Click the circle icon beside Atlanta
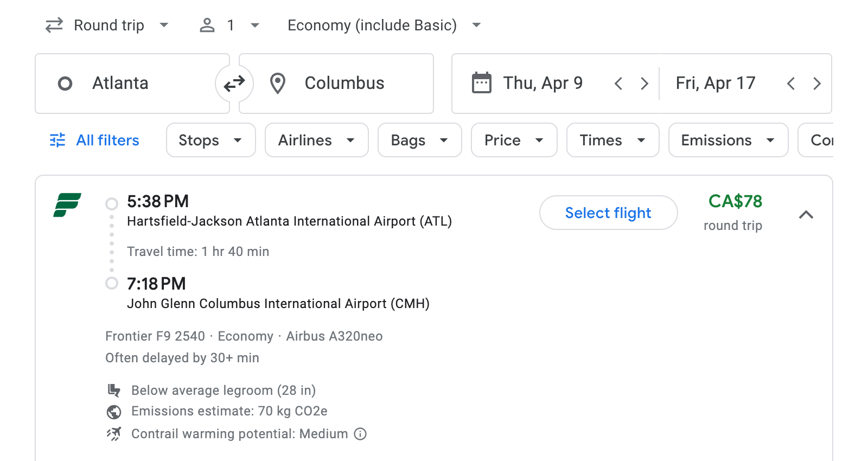868x461 pixels. 65,83
